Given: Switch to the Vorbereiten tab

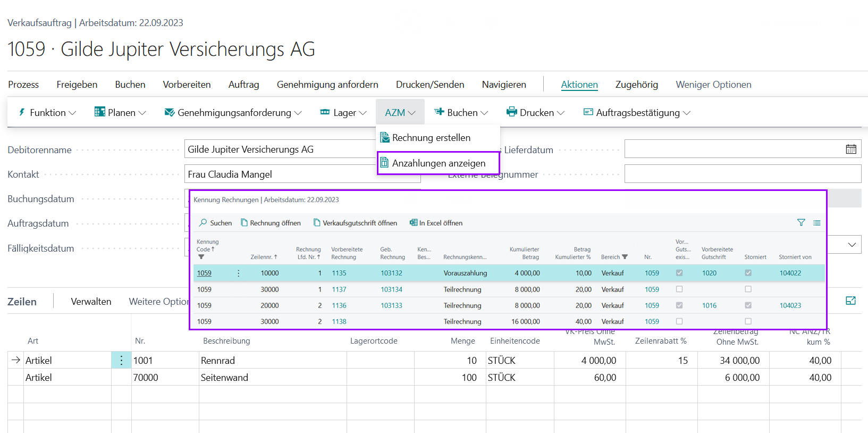Looking at the screenshot, I should tap(187, 85).
